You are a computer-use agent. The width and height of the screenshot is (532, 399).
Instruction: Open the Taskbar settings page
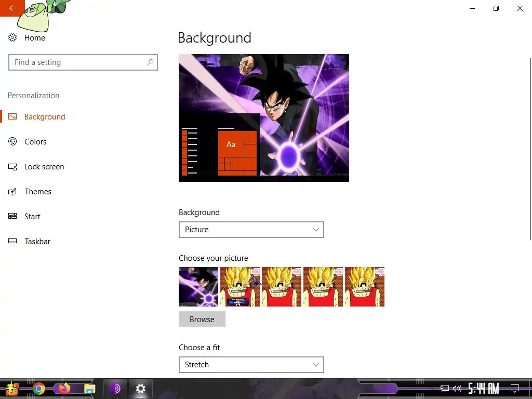click(x=37, y=241)
